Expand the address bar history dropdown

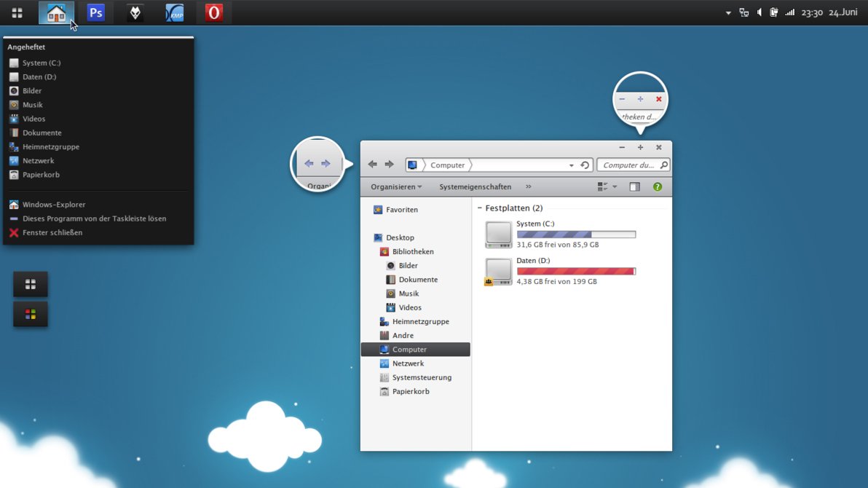point(571,165)
